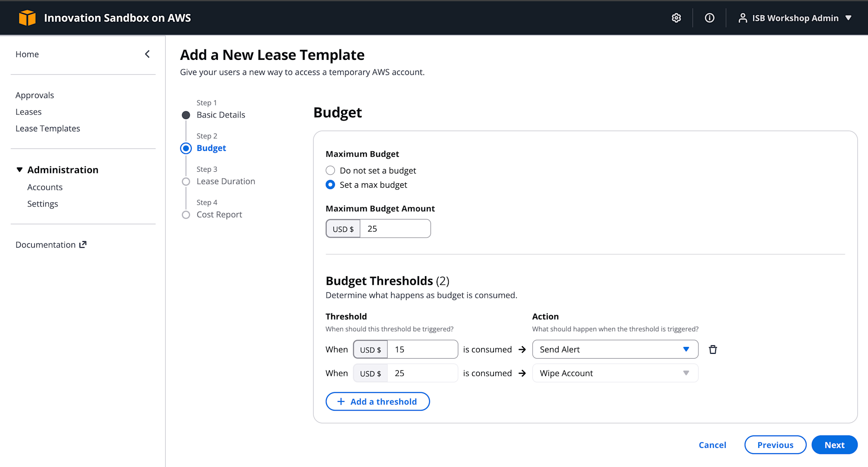Delete the Send Alert threshold row
This screenshot has height=467, width=868.
point(713,349)
